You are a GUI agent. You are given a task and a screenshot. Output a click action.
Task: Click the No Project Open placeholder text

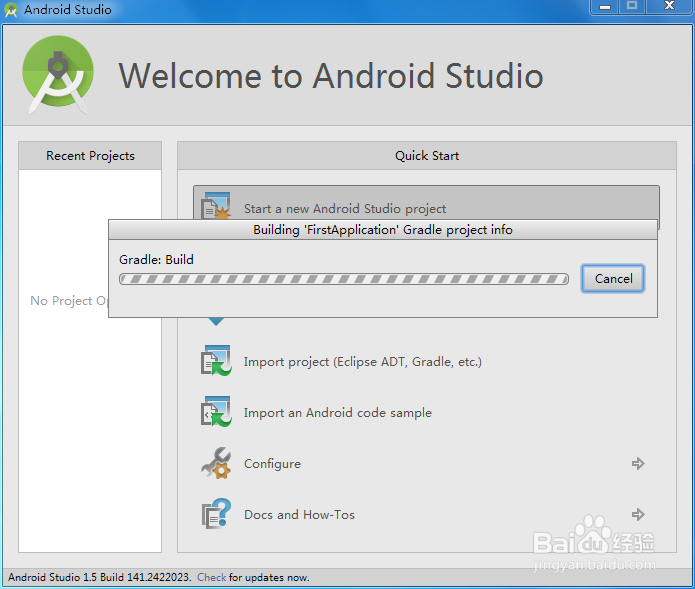tap(69, 300)
